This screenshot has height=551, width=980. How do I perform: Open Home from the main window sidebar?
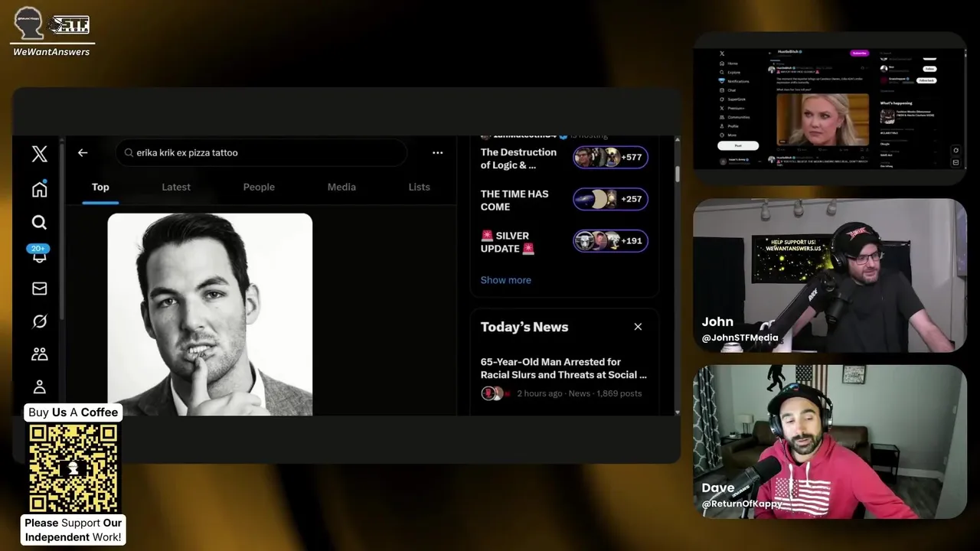[40, 189]
